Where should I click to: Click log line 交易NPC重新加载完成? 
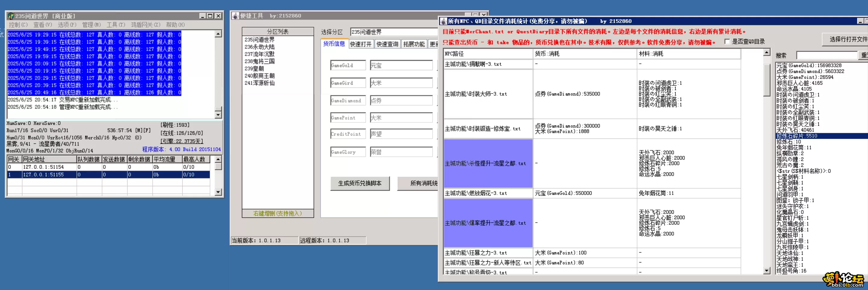[x=63, y=100]
